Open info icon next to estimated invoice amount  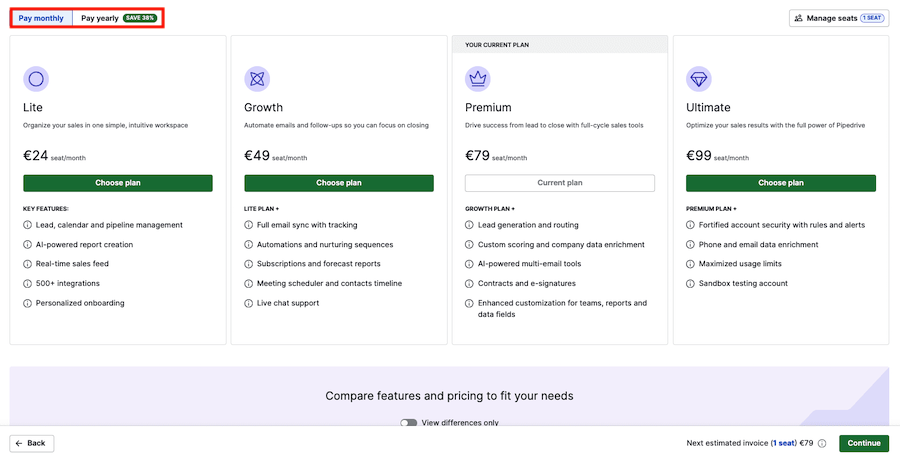822,443
